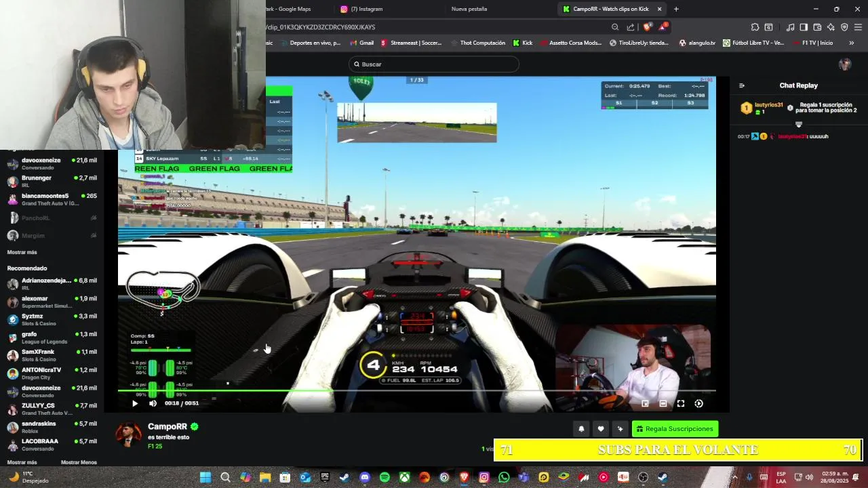This screenshot has height=488, width=868.
Task: Show more bookmarks with double chevron
Action: click(x=851, y=43)
